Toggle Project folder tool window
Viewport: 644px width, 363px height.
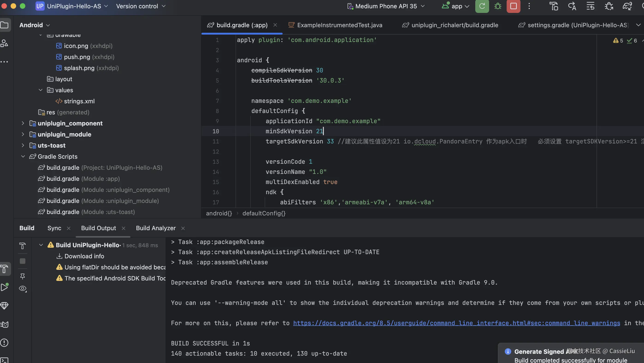pos(4,25)
